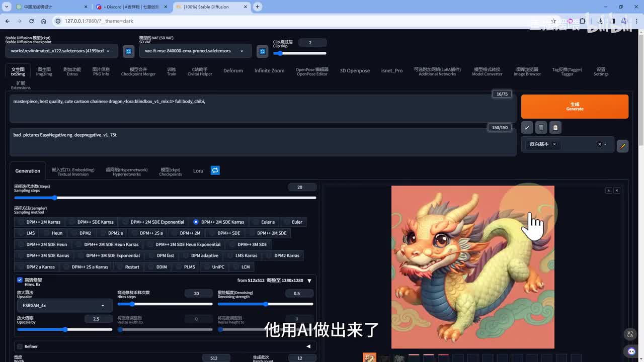Open the SD VAE dropdown
The height and width of the screenshot is (362, 644).
click(x=194, y=51)
